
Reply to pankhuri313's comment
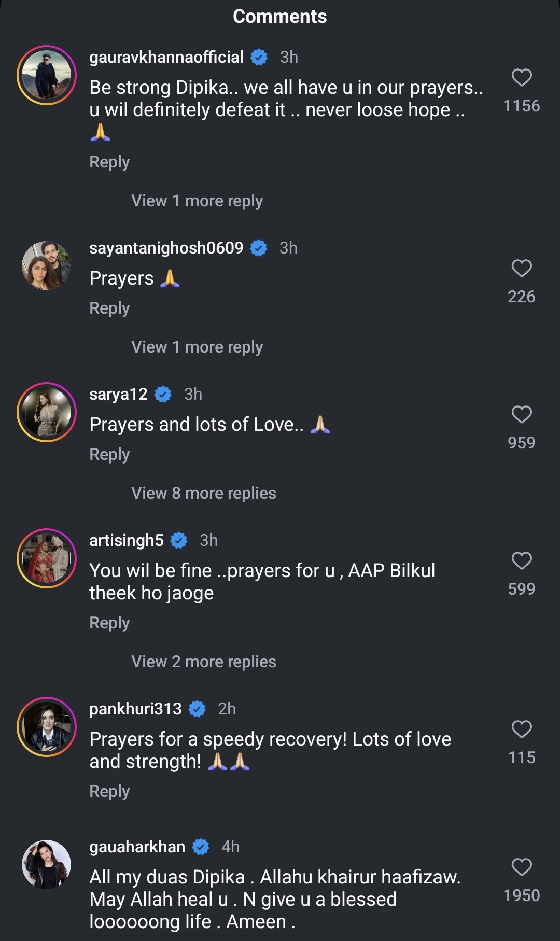pyautogui.click(x=109, y=792)
